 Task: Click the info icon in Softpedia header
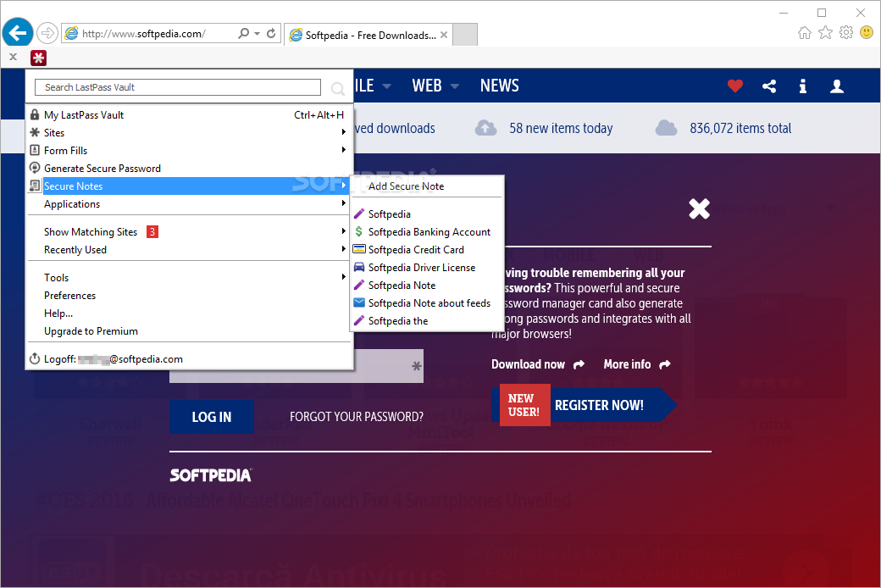pyautogui.click(x=803, y=86)
